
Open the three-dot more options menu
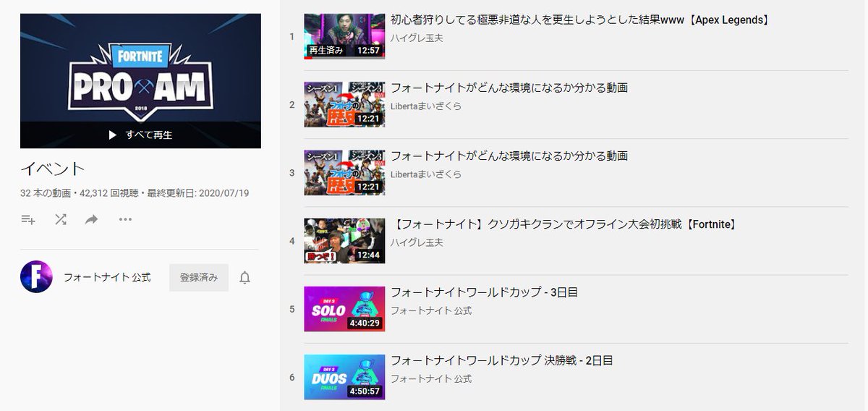[x=125, y=219]
